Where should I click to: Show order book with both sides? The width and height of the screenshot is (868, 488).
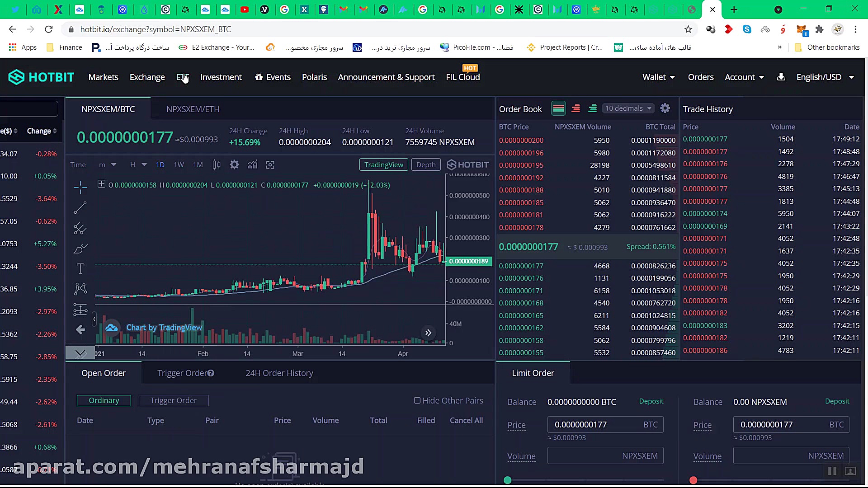(x=558, y=108)
